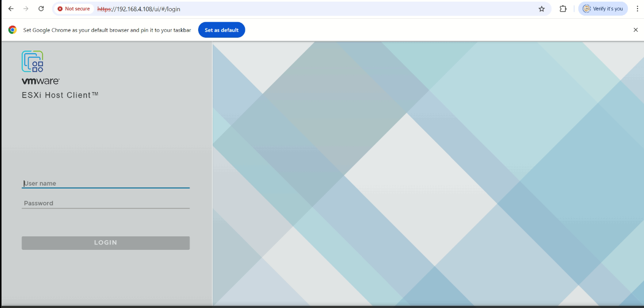Dismiss the default browser infobar
Image resolution: width=644 pixels, height=308 pixels.
tap(635, 30)
